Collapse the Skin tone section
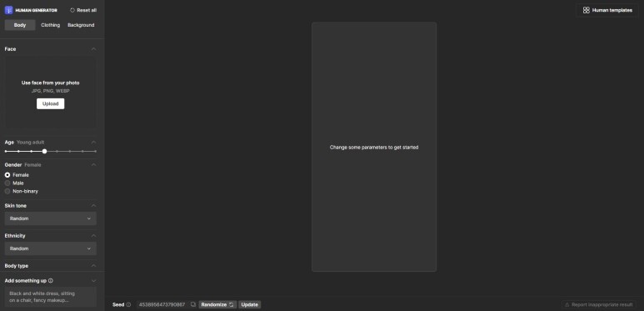 (93, 205)
